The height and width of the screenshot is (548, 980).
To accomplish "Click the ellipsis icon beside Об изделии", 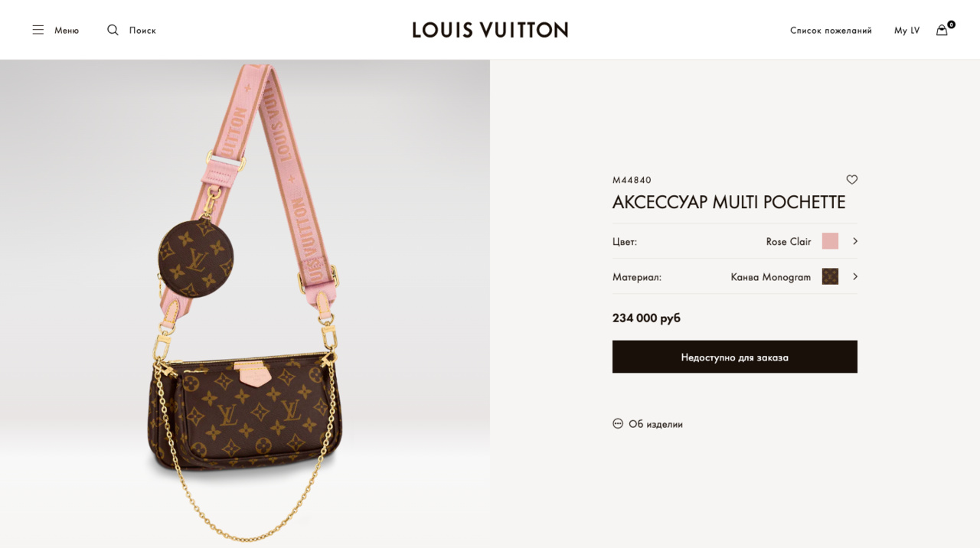I will click(x=618, y=423).
